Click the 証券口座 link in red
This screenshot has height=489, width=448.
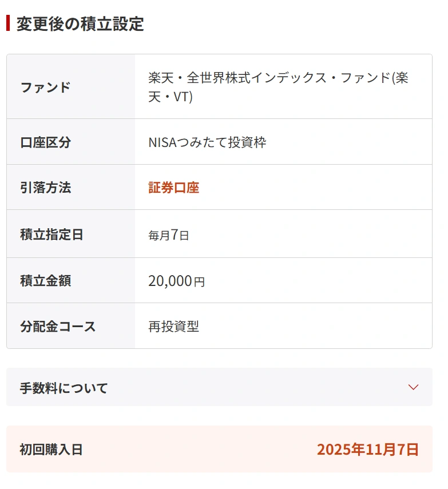click(x=173, y=188)
